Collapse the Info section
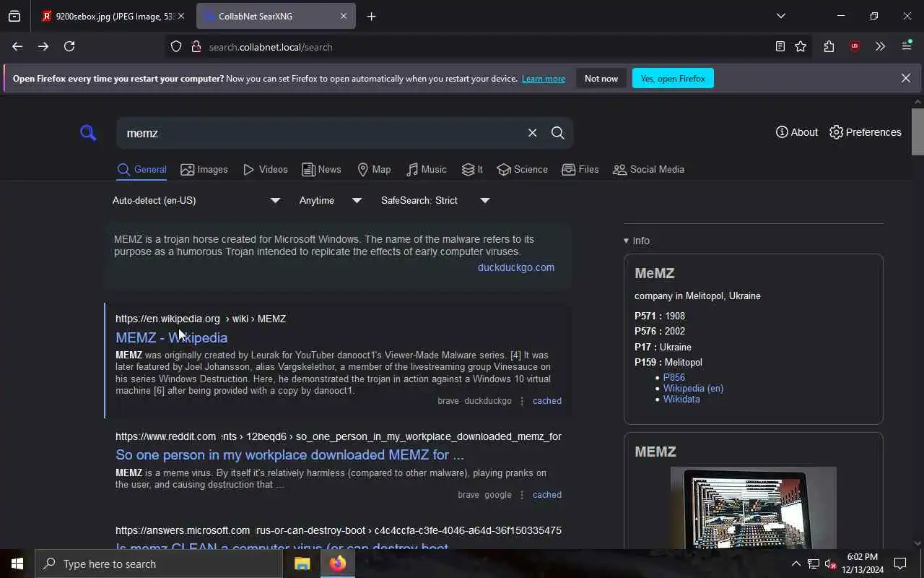This screenshot has width=924, height=578. 637,241
